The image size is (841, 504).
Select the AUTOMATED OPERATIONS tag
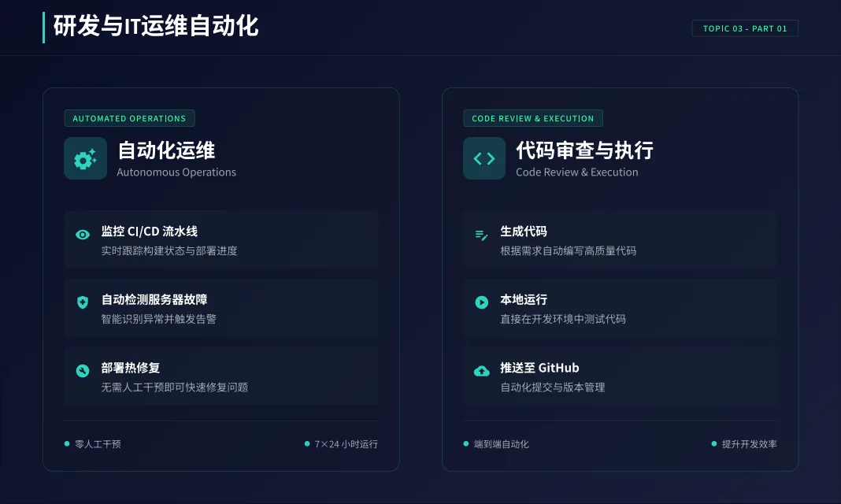pos(129,118)
